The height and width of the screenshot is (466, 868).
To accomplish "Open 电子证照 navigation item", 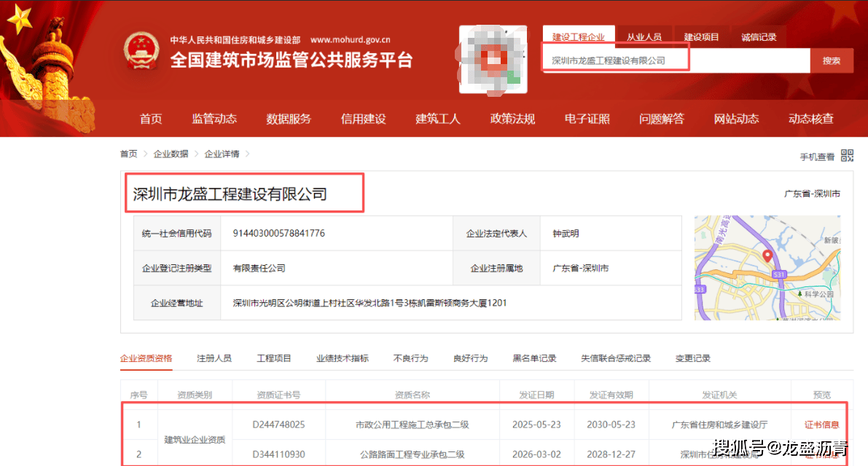I will pyautogui.click(x=587, y=119).
